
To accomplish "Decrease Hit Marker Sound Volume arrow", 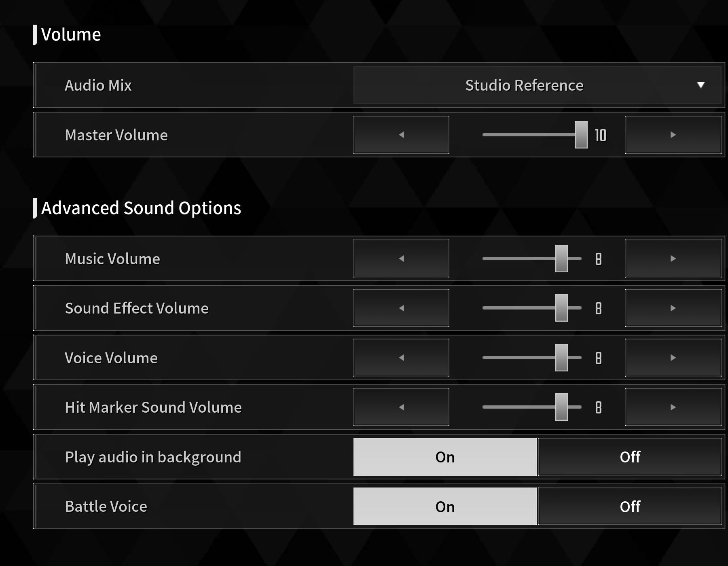I will [401, 407].
